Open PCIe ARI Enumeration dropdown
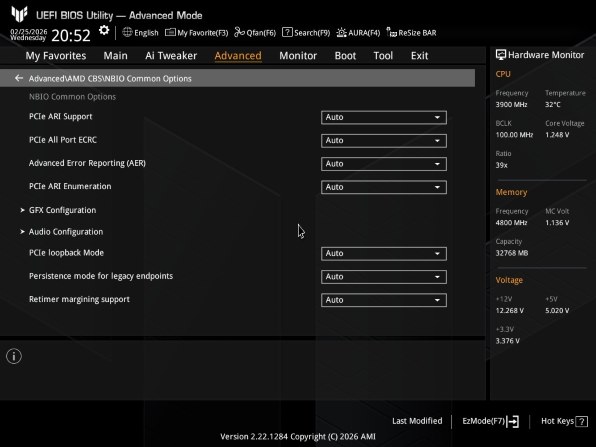596x447 pixels. 384,187
